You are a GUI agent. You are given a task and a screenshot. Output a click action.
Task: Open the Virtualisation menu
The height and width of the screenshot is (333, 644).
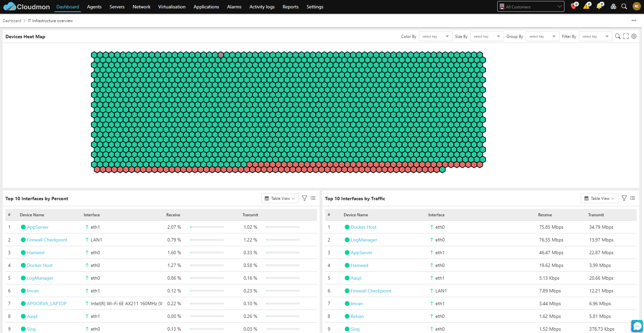tap(172, 7)
